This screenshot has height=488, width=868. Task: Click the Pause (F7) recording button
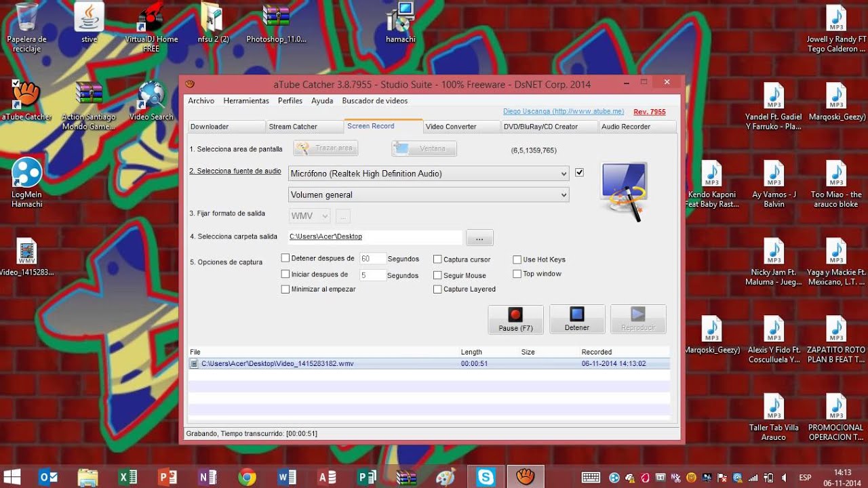516,319
